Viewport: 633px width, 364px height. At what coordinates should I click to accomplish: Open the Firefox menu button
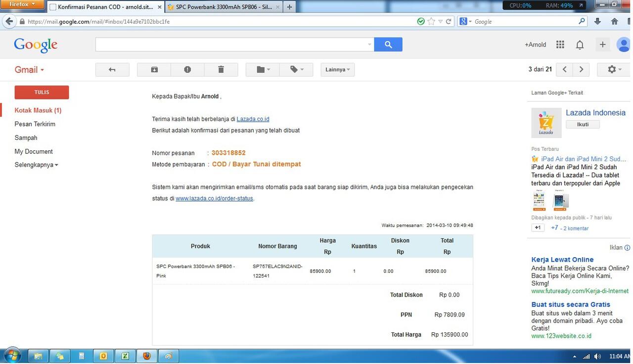tap(23, 4)
